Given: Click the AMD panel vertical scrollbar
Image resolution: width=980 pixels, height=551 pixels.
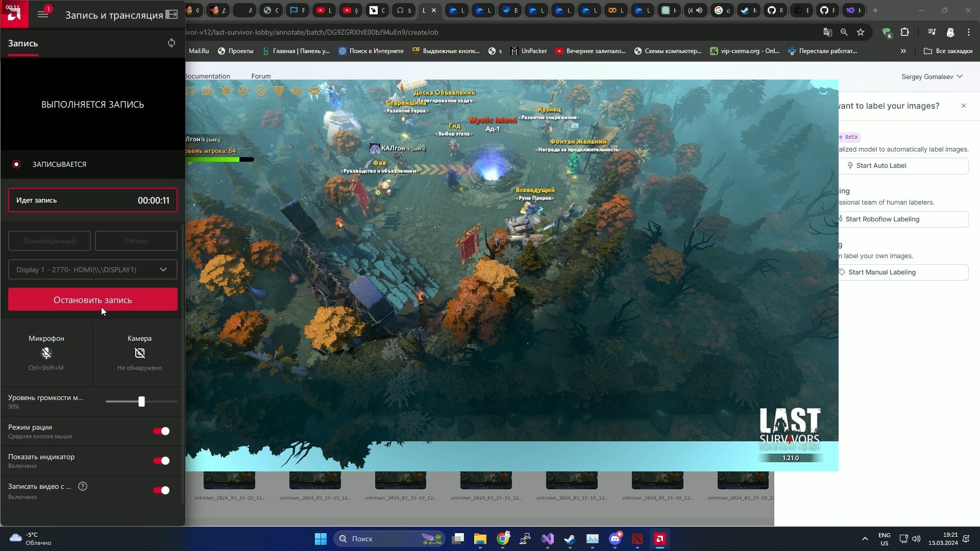Looking at the screenshot, I should click(x=183, y=362).
